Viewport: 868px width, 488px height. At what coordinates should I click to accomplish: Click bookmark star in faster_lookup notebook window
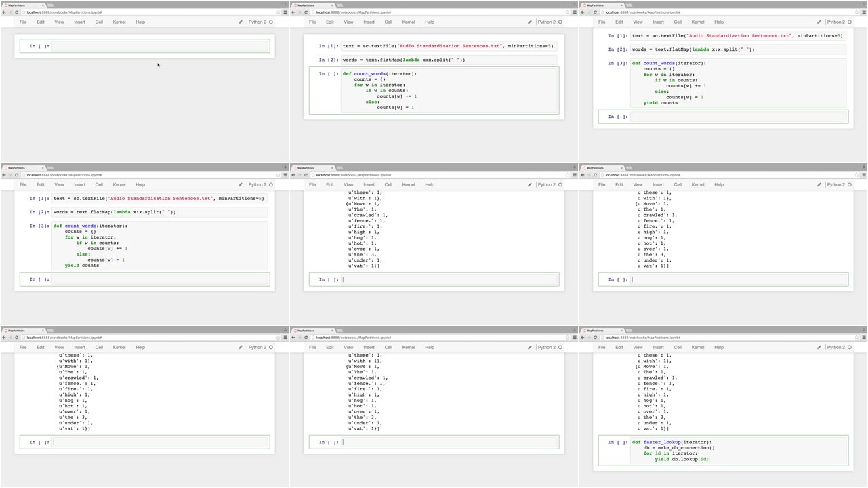856,338
